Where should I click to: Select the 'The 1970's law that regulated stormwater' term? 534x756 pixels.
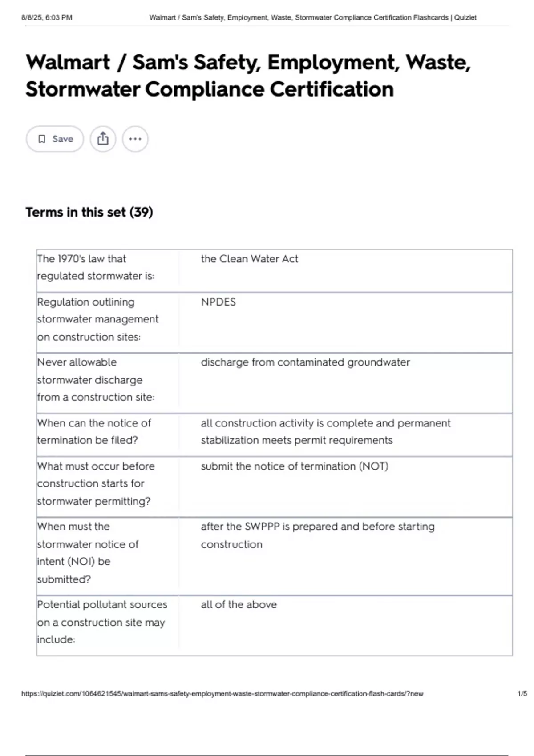(96, 267)
